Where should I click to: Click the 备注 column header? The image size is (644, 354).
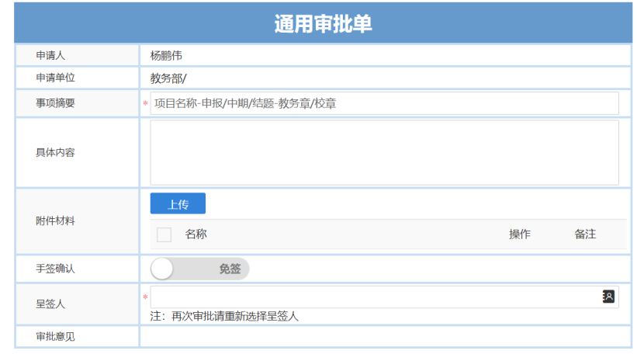tap(585, 234)
